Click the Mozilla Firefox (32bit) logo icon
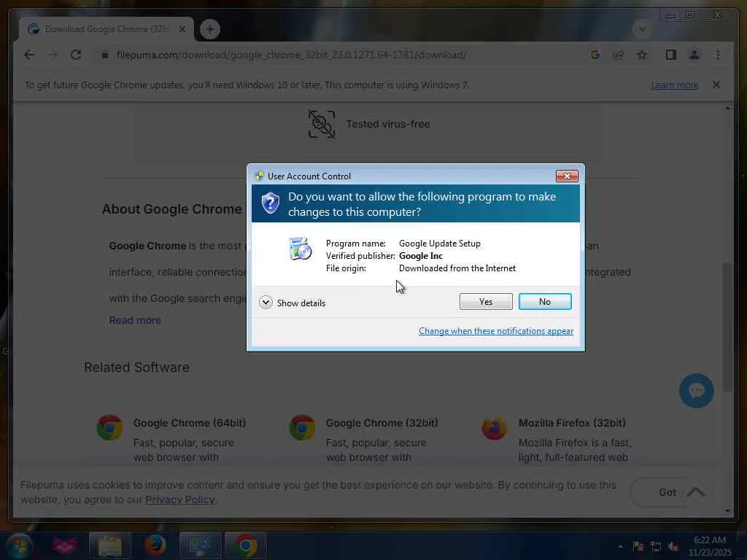747x560 pixels. 495,427
